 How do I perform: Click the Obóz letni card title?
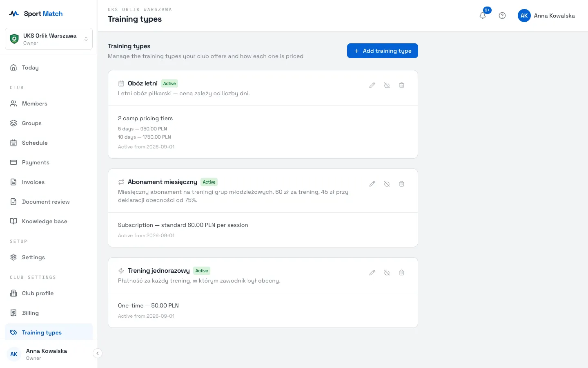click(x=143, y=83)
